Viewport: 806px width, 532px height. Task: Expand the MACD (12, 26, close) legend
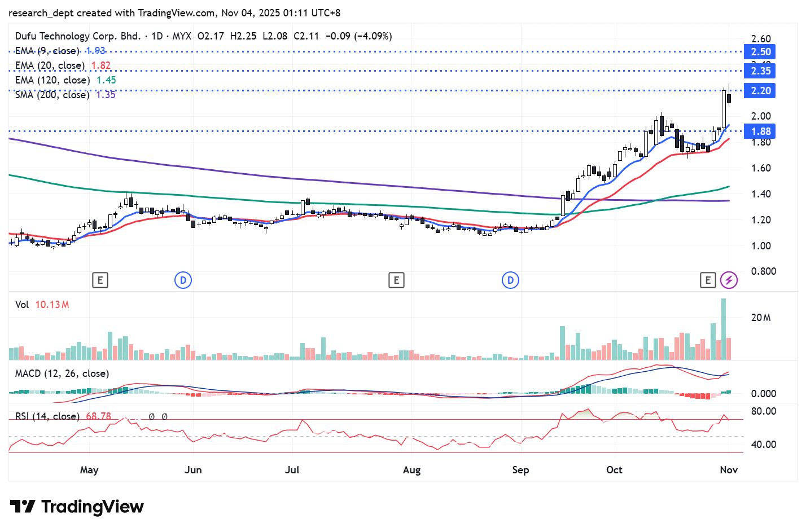(62, 373)
